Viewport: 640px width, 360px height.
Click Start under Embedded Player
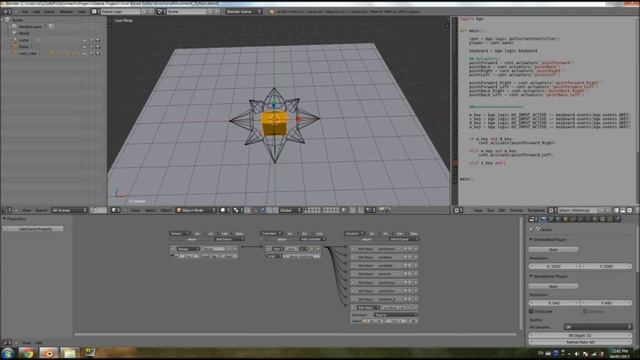[553, 249]
